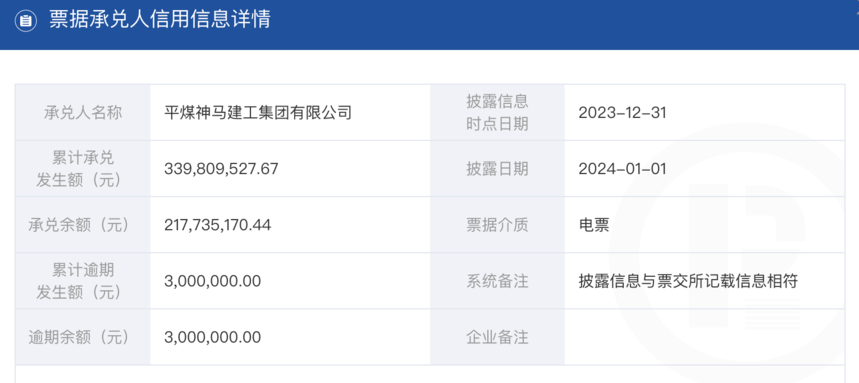Select disclosure point date 2023-12-31
The image size is (859, 383).
point(622,113)
